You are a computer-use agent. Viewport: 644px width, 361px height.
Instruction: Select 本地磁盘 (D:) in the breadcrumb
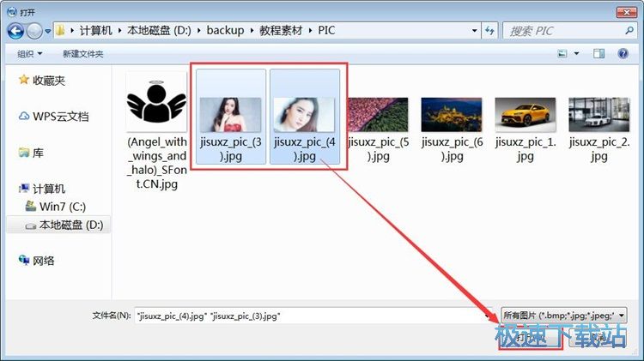tap(159, 30)
